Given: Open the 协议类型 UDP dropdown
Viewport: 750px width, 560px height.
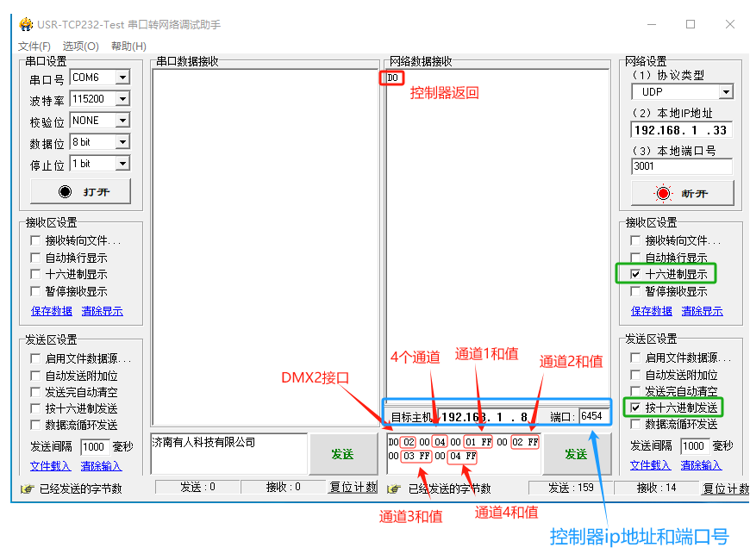Looking at the screenshot, I should pyautogui.click(x=726, y=91).
